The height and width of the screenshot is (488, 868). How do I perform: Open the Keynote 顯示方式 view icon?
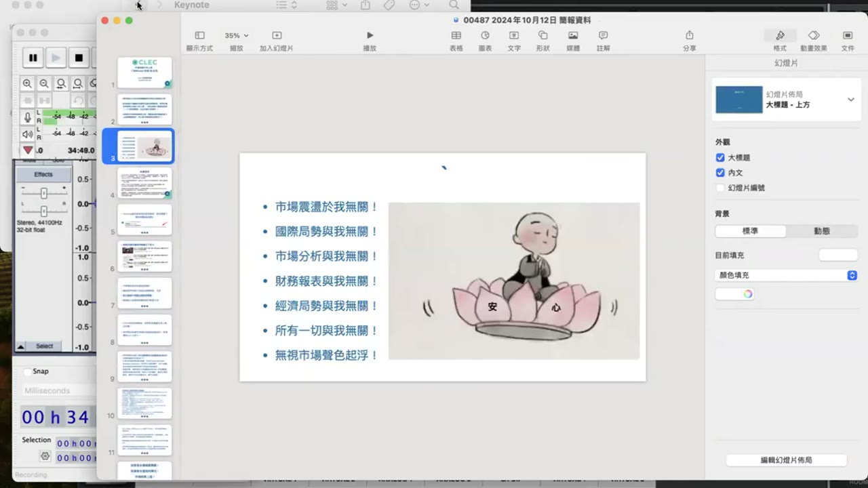click(x=199, y=35)
